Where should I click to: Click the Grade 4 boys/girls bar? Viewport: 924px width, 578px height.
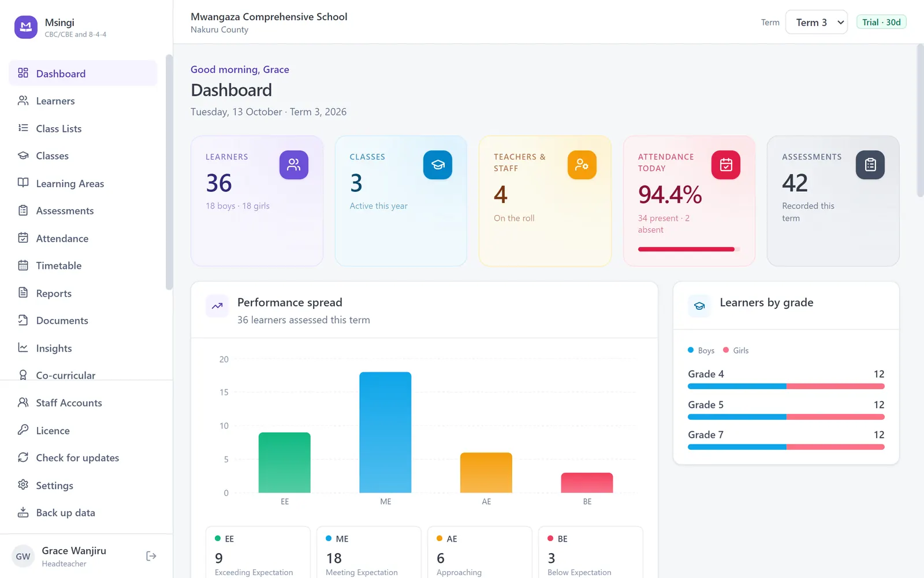786,386
